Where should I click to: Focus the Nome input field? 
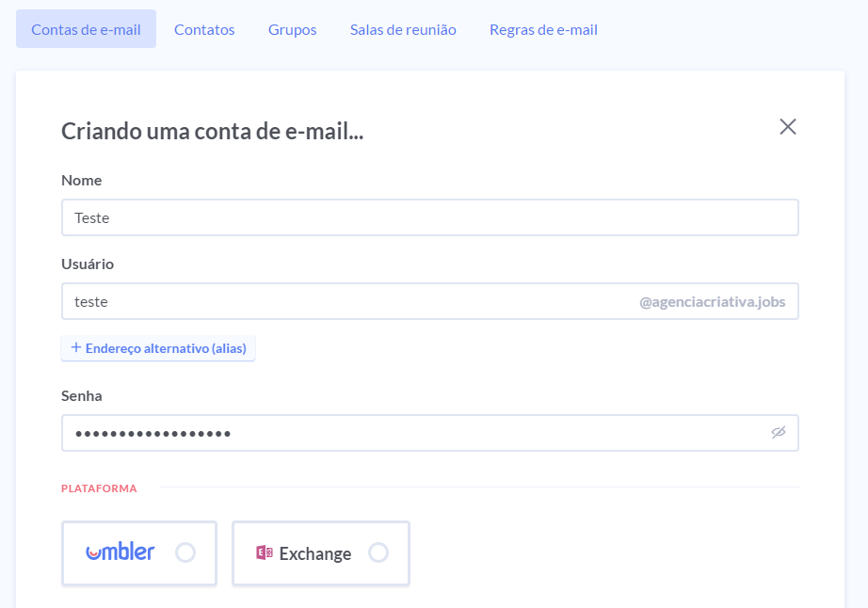[429, 217]
